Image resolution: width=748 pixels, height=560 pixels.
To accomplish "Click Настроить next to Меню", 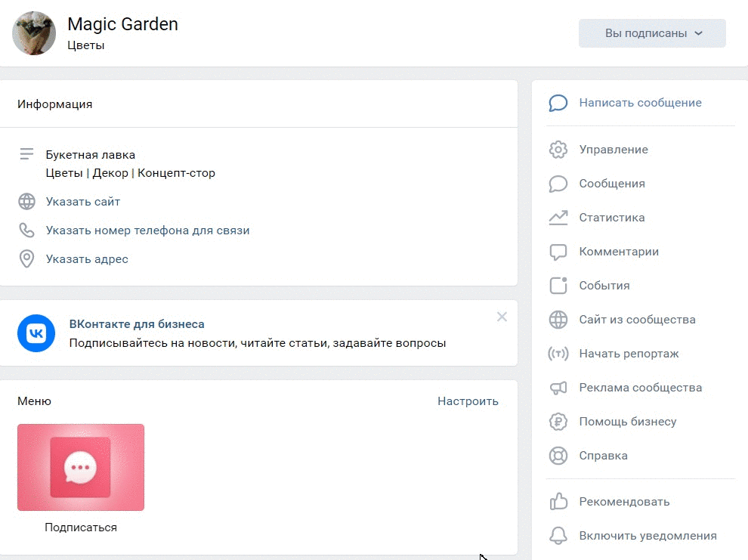I will tap(468, 401).
